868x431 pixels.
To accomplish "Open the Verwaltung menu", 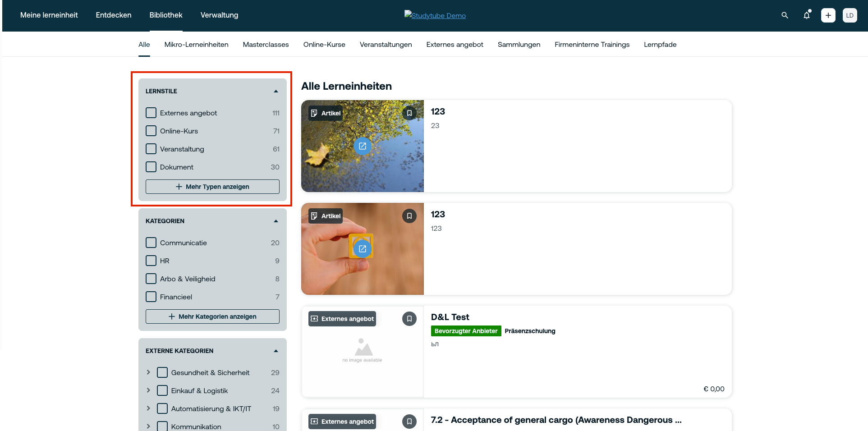I will [x=220, y=15].
